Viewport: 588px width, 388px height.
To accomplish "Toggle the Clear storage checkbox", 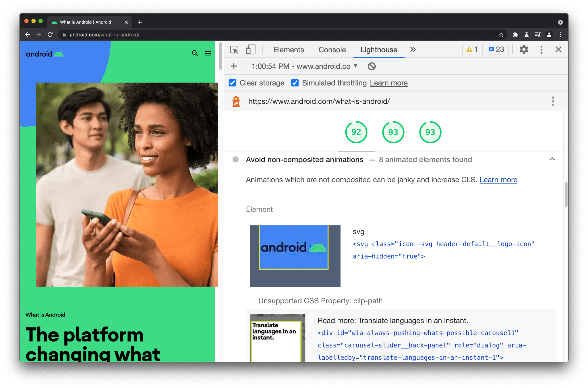I will point(233,83).
